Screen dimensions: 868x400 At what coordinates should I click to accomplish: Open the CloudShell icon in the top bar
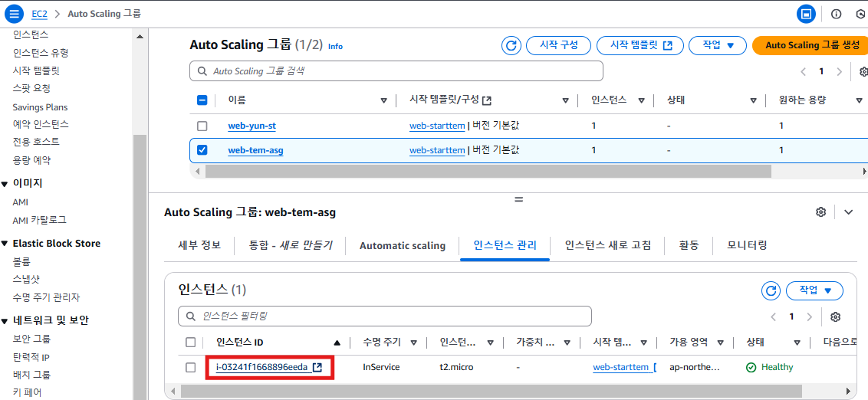click(x=806, y=14)
